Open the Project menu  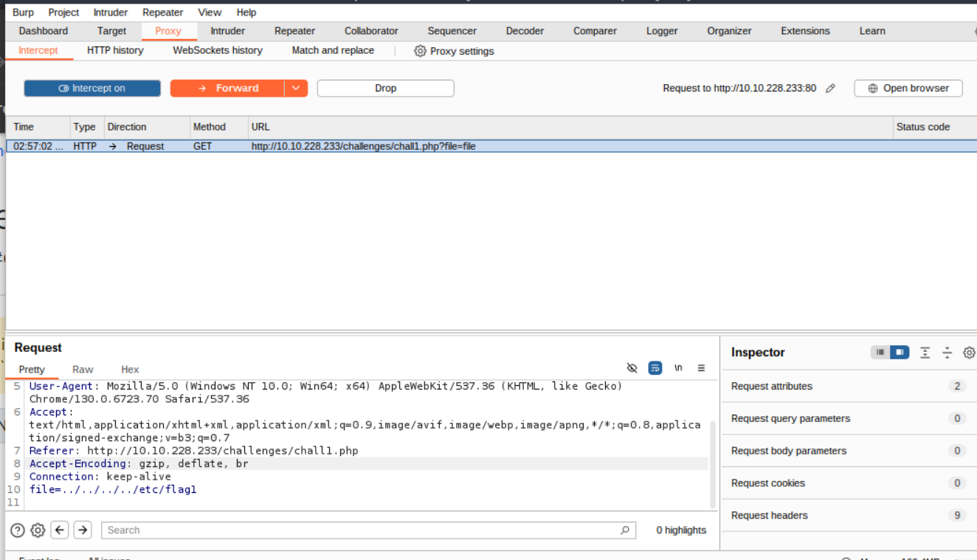(63, 13)
